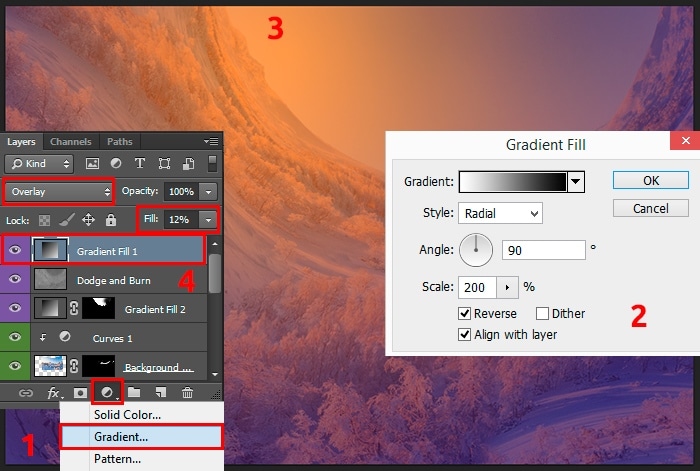Click the lock all padlock icon
700x471 pixels.
[111, 219]
